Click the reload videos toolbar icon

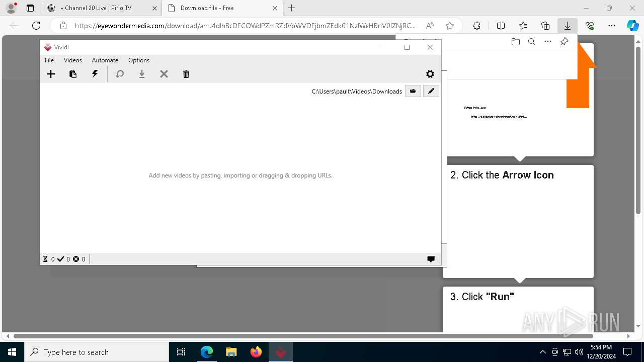120,74
